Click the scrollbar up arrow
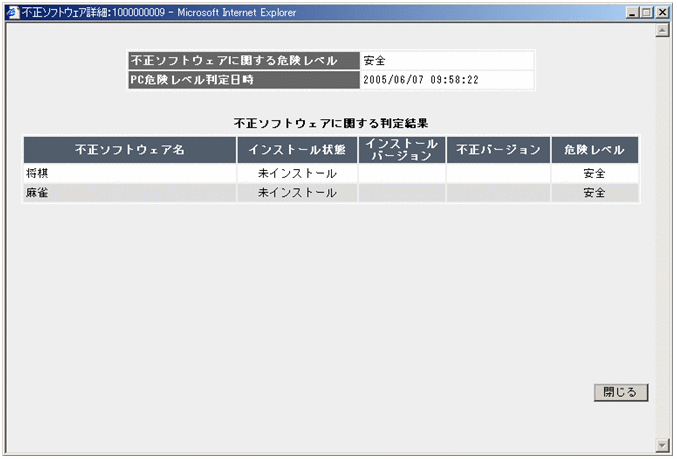 point(662,30)
